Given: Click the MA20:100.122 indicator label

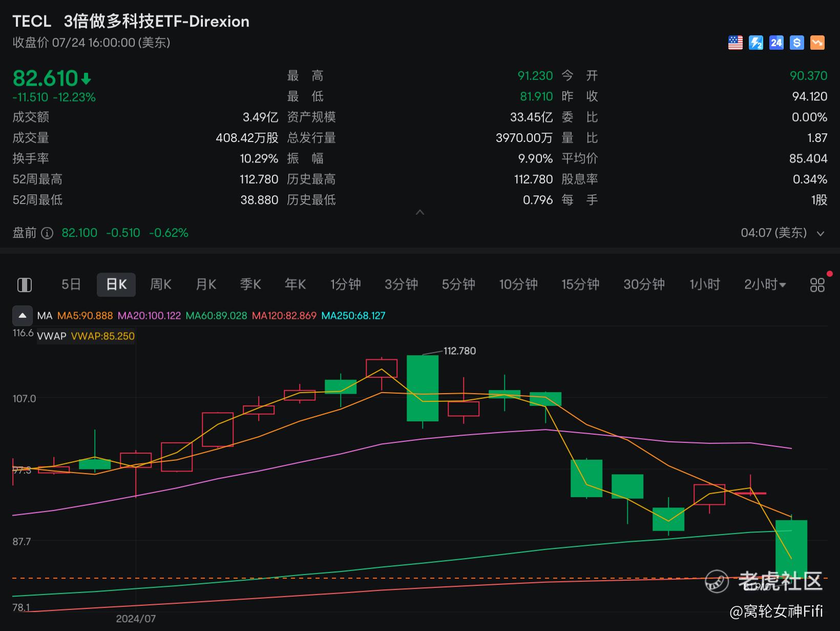Looking at the screenshot, I should pyautogui.click(x=150, y=316).
